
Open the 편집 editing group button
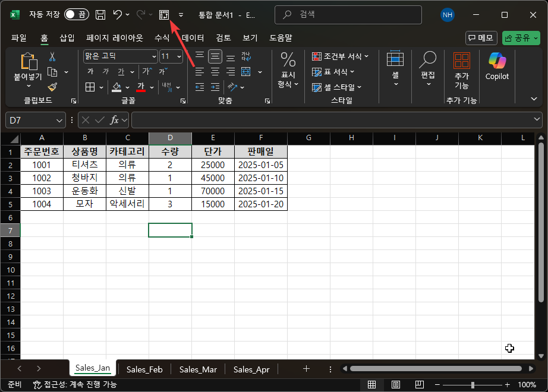pyautogui.click(x=428, y=69)
